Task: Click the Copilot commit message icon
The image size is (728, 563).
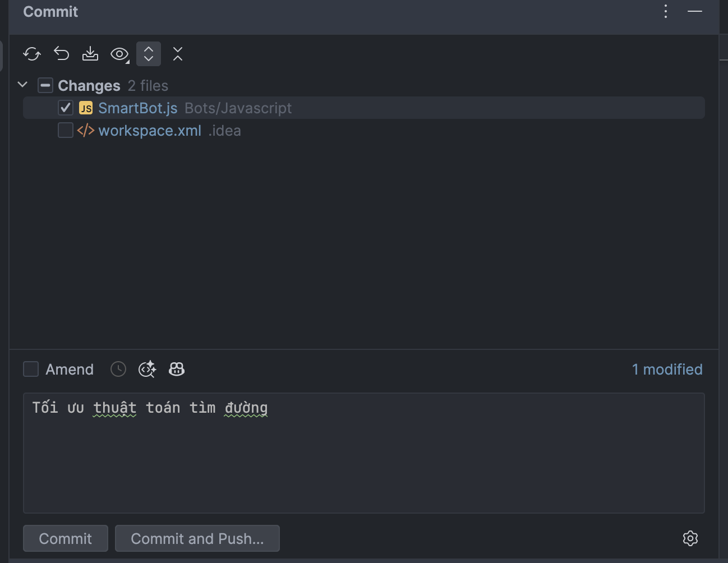Action: (x=177, y=369)
